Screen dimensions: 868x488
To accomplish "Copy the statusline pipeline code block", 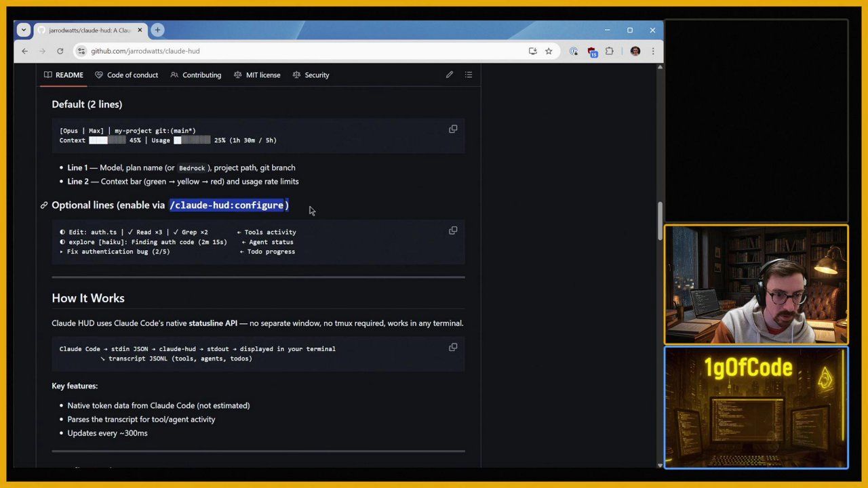I will point(453,347).
